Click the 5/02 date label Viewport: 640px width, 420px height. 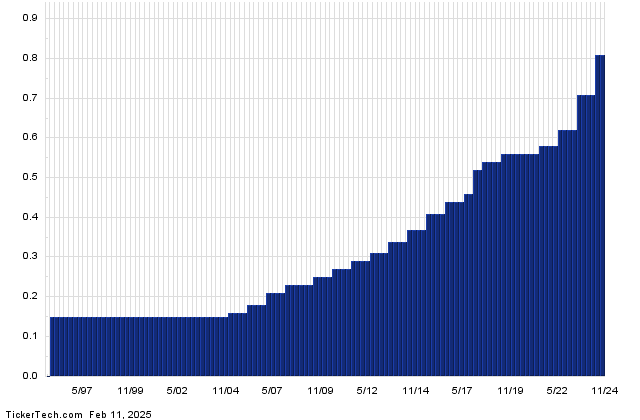[x=177, y=390]
